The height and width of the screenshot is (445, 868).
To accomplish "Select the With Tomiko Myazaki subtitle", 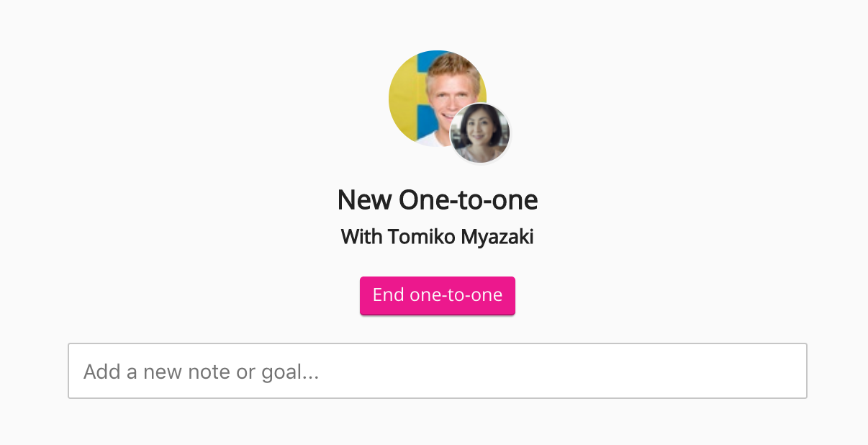I will click(437, 237).
